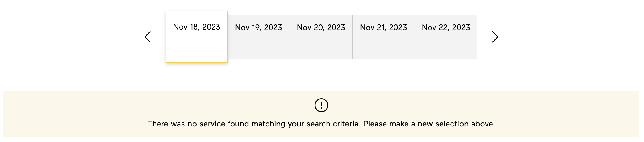Switch to the Nov 19, 2023 tab

pyautogui.click(x=259, y=37)
